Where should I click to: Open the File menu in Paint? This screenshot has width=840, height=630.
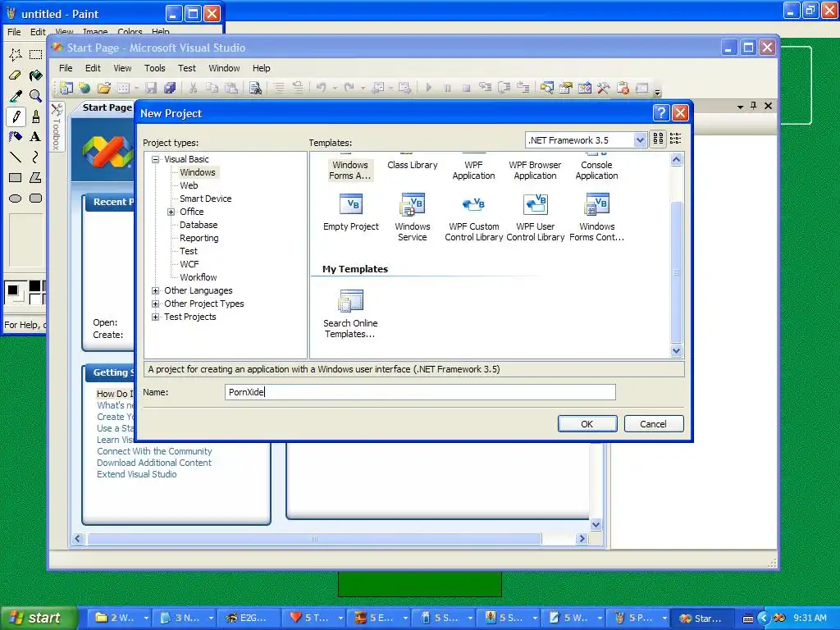[14, 32]
